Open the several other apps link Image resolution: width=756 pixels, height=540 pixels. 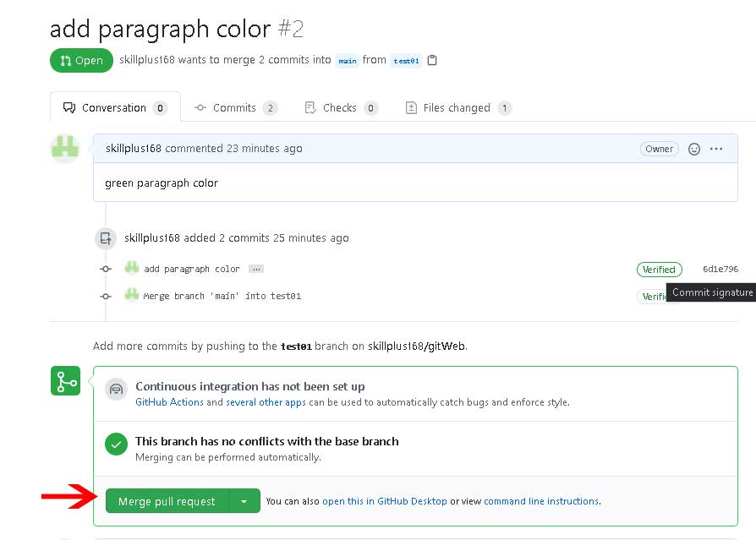266,402
